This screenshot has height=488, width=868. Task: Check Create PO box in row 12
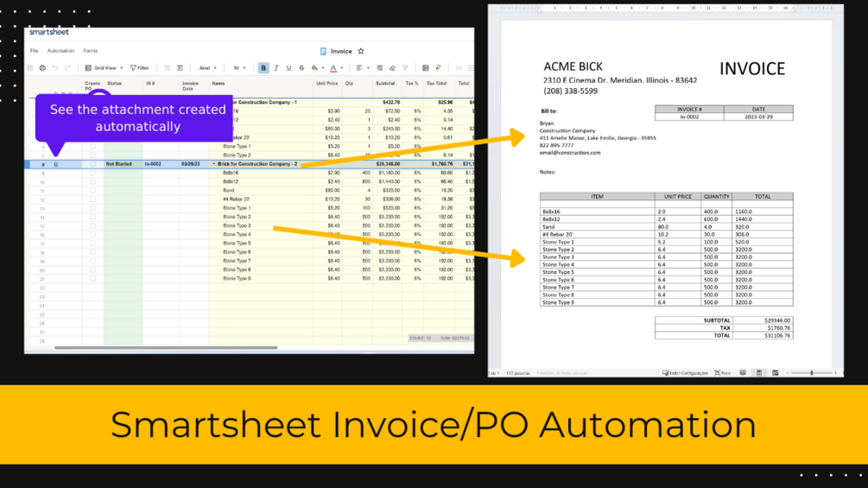92,200
